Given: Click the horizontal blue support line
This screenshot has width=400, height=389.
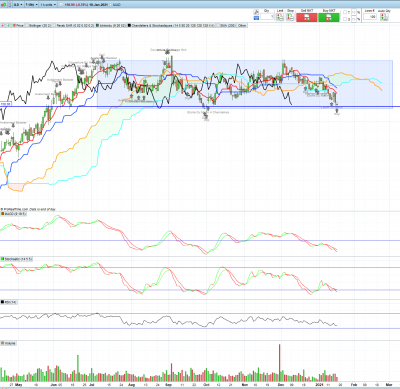Looking at the screenshot, I should [200, 107].
